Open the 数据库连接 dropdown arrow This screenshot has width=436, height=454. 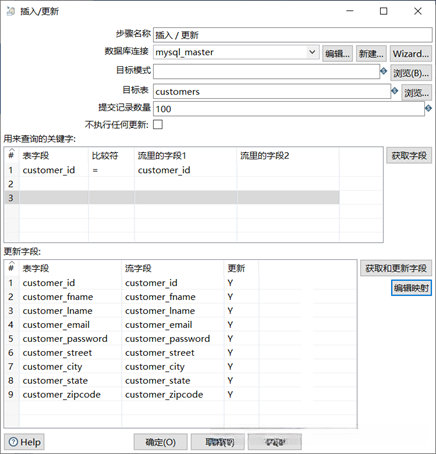tap(312, 52)
